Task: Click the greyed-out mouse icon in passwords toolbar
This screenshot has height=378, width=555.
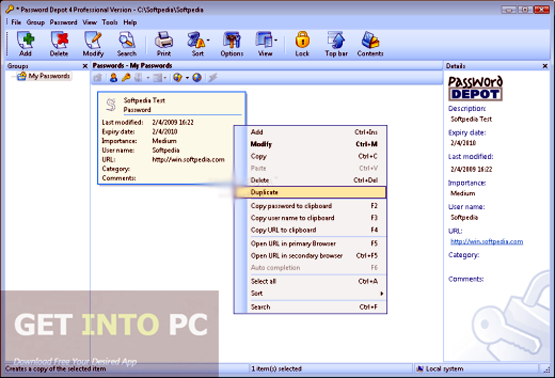Action: (138, 78)
